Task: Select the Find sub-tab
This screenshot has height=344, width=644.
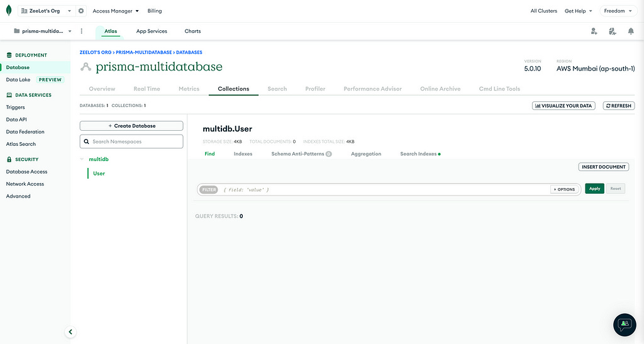Action: (209, 154)
